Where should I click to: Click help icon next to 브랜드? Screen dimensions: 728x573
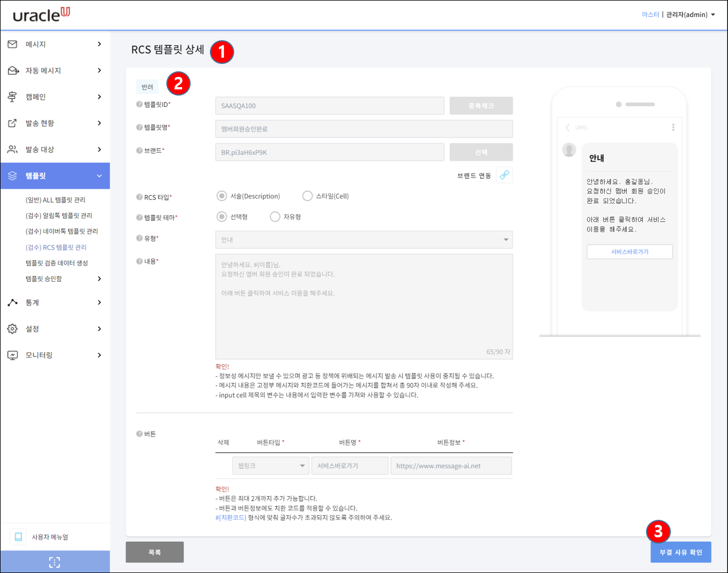pos(139,150)
